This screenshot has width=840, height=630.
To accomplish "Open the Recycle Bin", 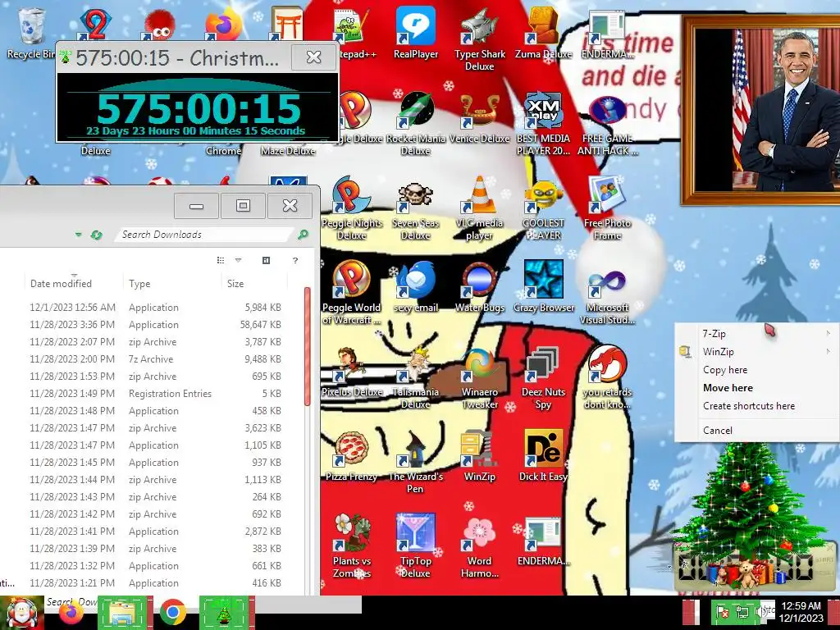I will click(31, 33).
